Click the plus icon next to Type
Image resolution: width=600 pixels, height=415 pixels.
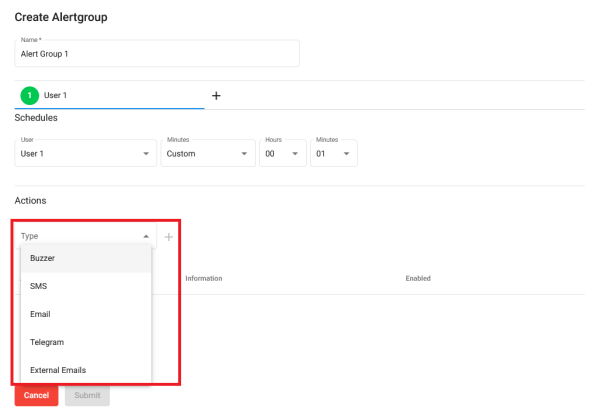tap(169, 237)
